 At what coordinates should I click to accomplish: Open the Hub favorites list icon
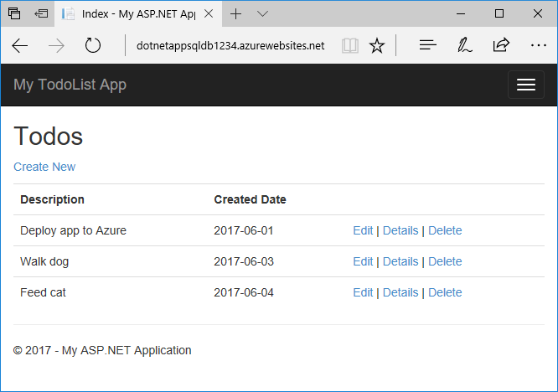tap(428, 45)
